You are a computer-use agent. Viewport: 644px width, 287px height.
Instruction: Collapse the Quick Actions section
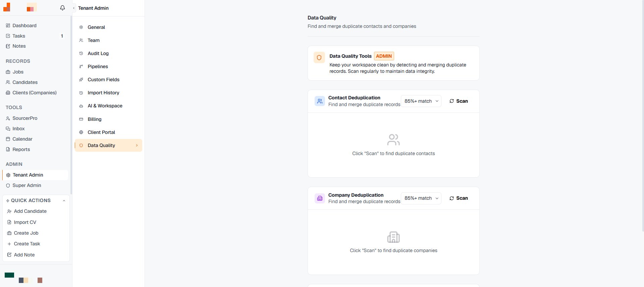pyautogui.click(x=64, y=201)
